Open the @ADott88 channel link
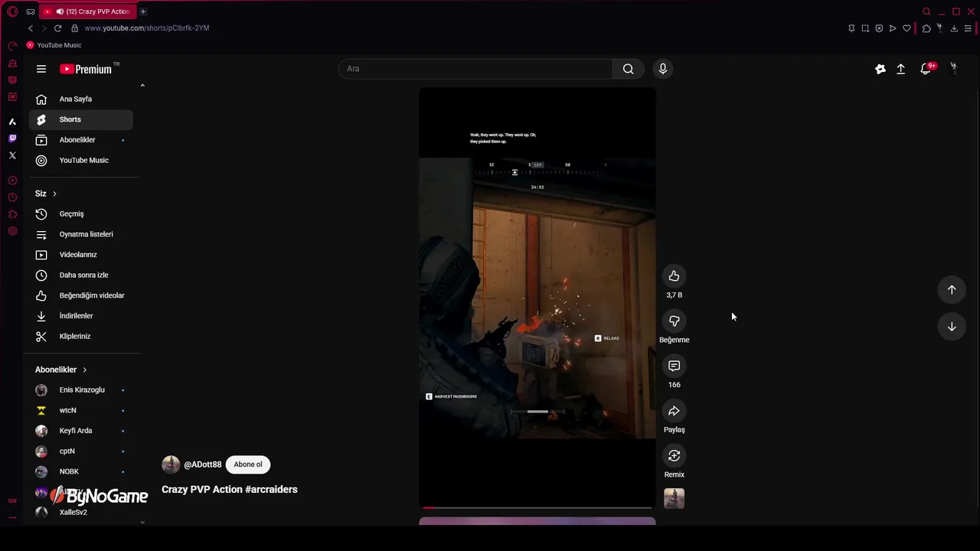Image resolution: width=980 pixels, height=551 pixels. click(x=203, y=465)
